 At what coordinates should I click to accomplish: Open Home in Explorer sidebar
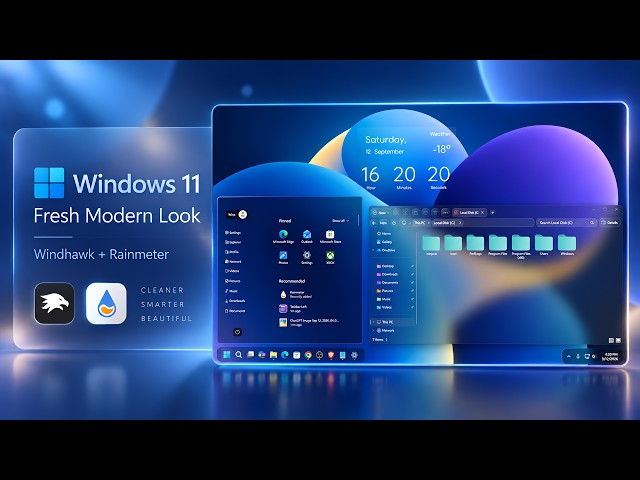point(384,233)
